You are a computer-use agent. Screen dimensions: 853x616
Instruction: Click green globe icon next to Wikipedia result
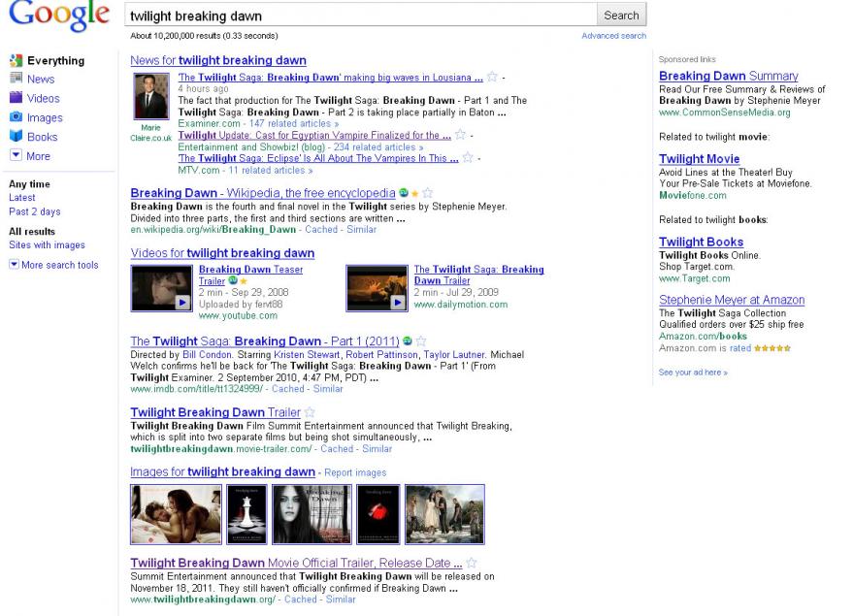(x=404, y=192)
